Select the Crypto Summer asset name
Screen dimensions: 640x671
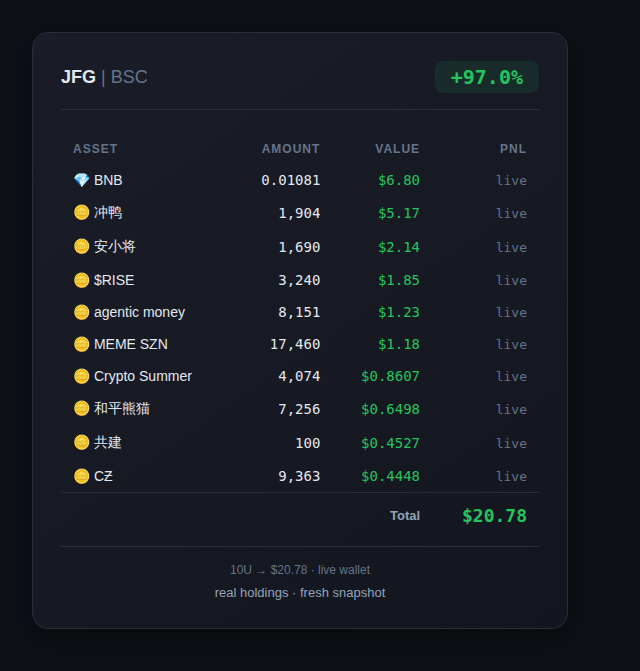143,376
